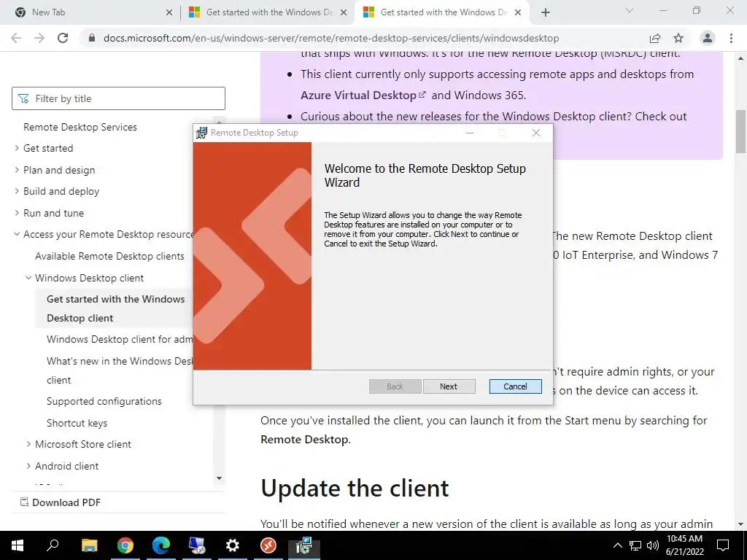Click the Remote Desktop Setup title bar icon
747x560 pixels.
click(x=202, y=133)
